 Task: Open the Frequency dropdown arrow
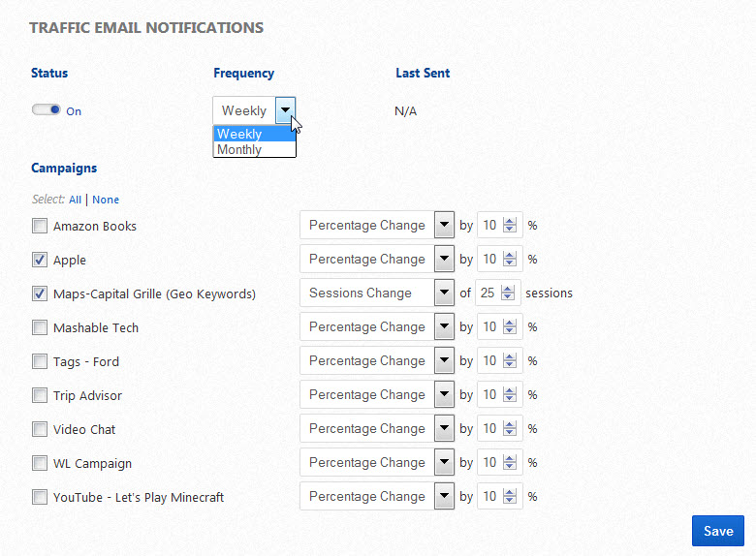point(285,110)
